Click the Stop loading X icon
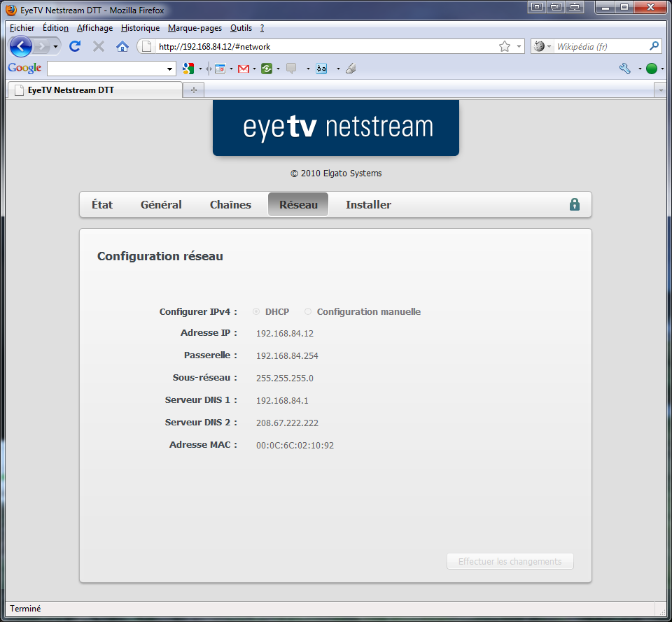This screenshot has width=672, height=622. coord(99,46)
